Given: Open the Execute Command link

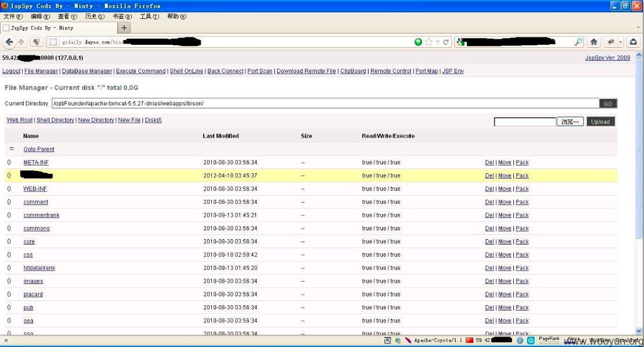Looking at the screenshot, I should (x=141, y=71).
